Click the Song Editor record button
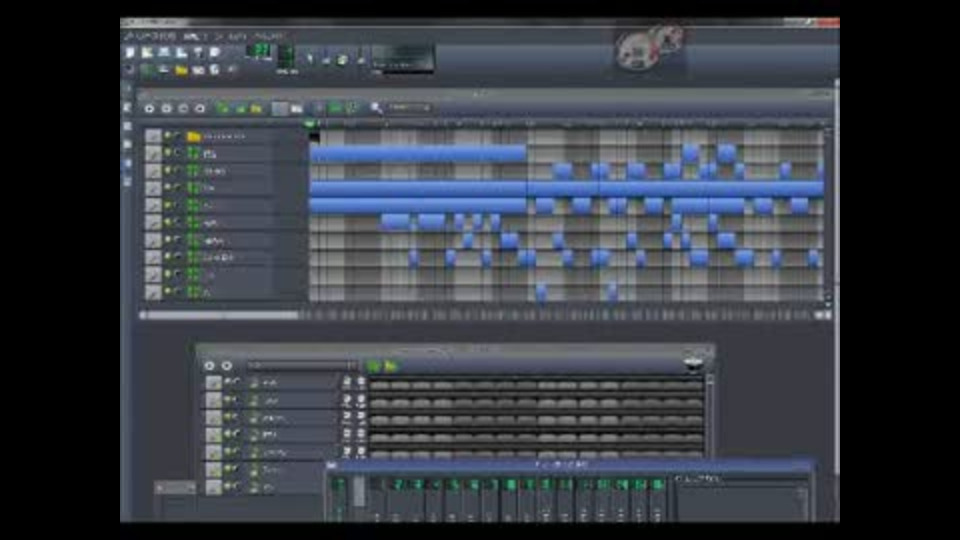Image resolution: width=960 pixels, height=540 pixels. coord(167,109)
